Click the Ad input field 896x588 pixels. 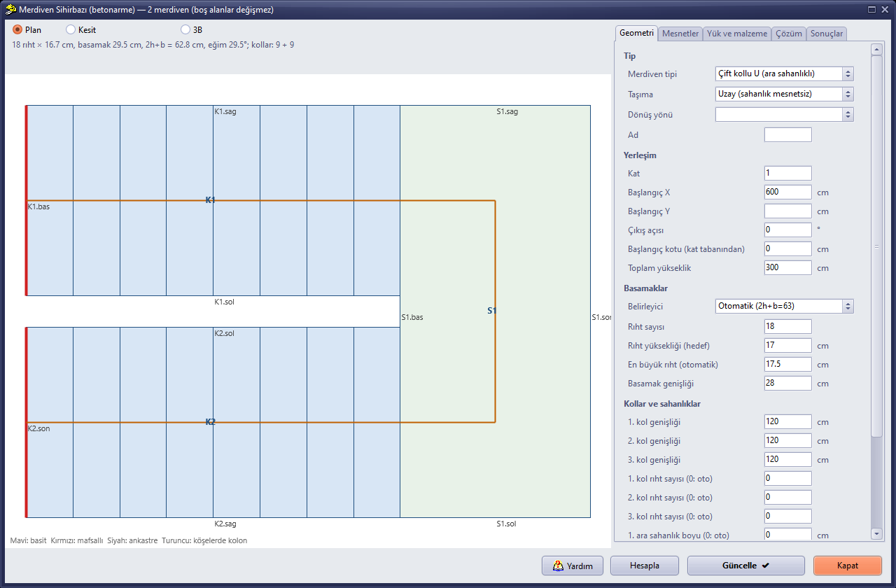pos(788,135)
